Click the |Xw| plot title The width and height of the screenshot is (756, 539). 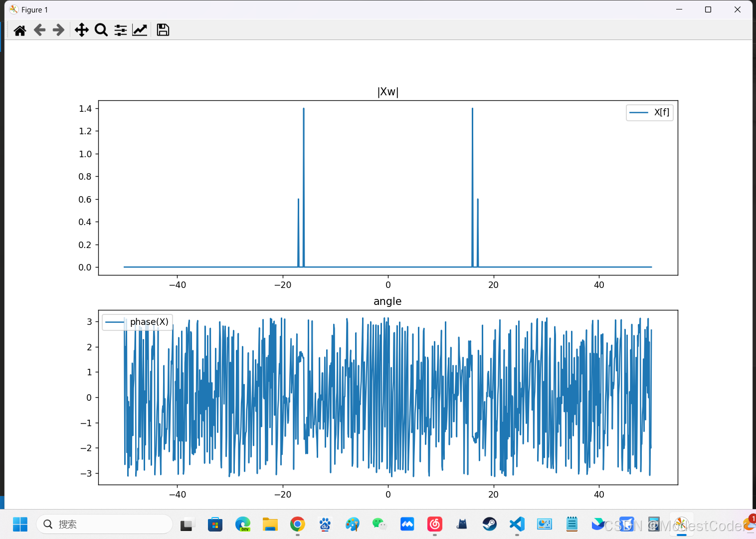pos(388,92)
